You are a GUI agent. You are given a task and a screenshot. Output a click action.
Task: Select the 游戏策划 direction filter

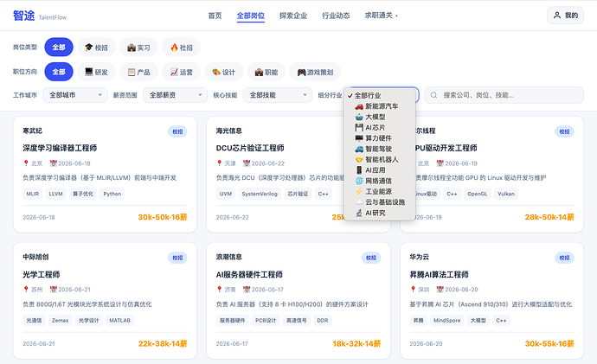coord(315,72)
